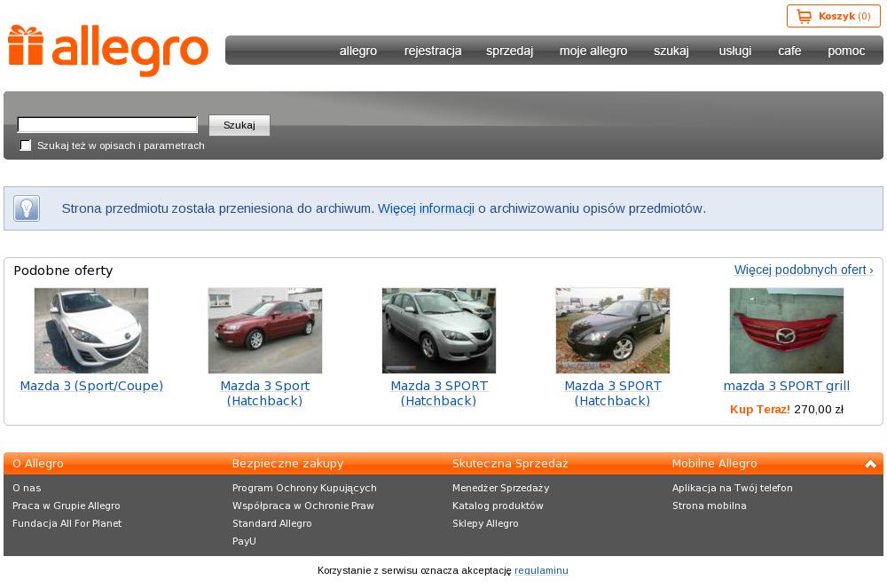
Task: Click the Podobne oferty heading
Action: pos(63,270)
